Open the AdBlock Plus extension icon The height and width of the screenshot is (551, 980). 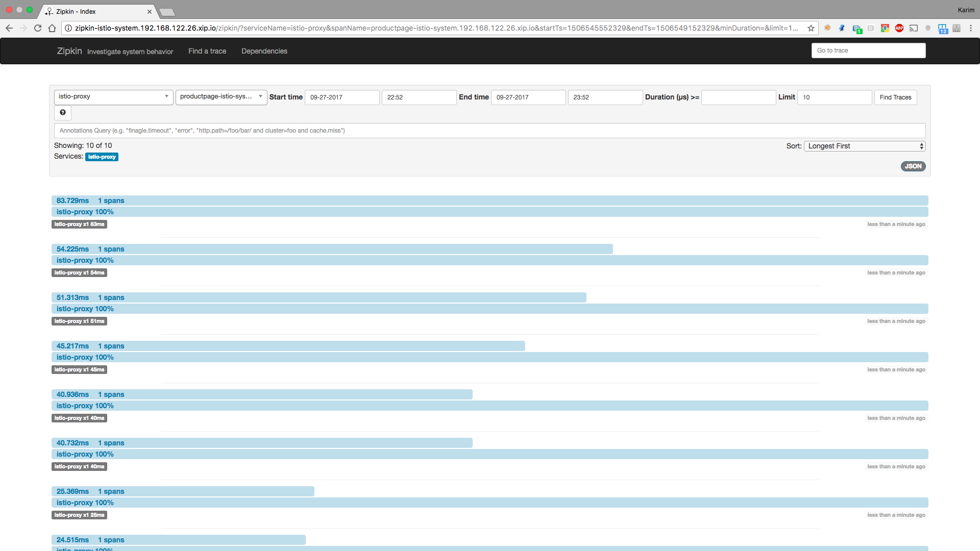point(899,28)
